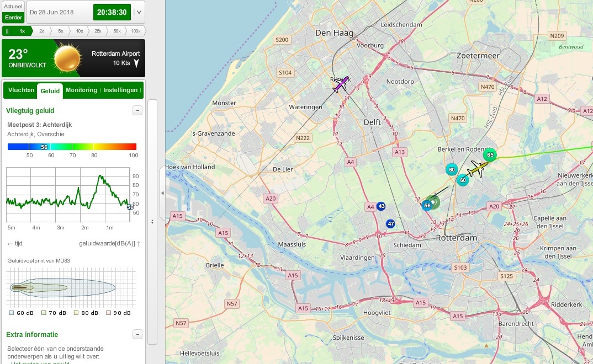Image resolution: width=593 pixels, height=364 pixels.
Task: Click the side panel vertical scrollbar
Action: (152, 222)
